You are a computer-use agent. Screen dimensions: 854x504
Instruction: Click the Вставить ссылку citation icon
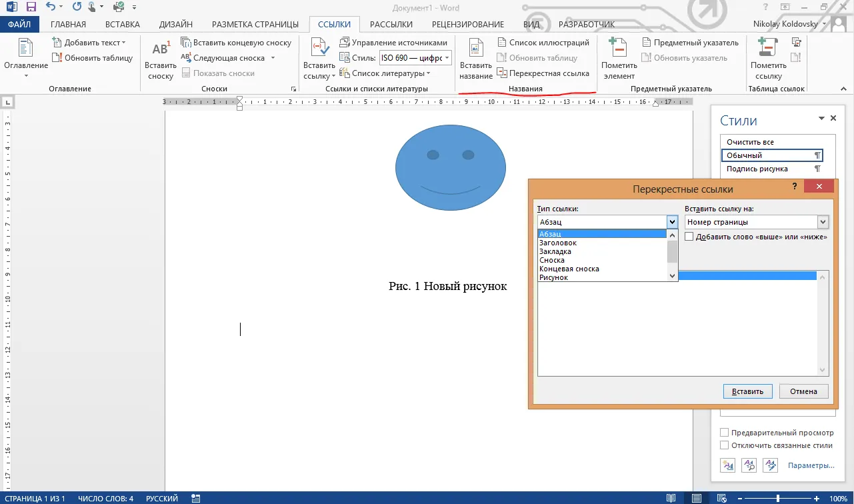point(319,48)
